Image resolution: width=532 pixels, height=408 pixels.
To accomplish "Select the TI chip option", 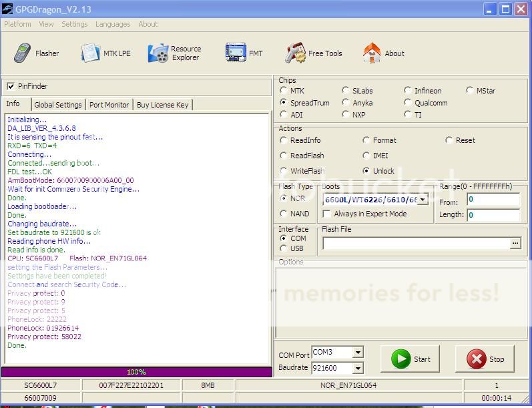I will [407, 114].
